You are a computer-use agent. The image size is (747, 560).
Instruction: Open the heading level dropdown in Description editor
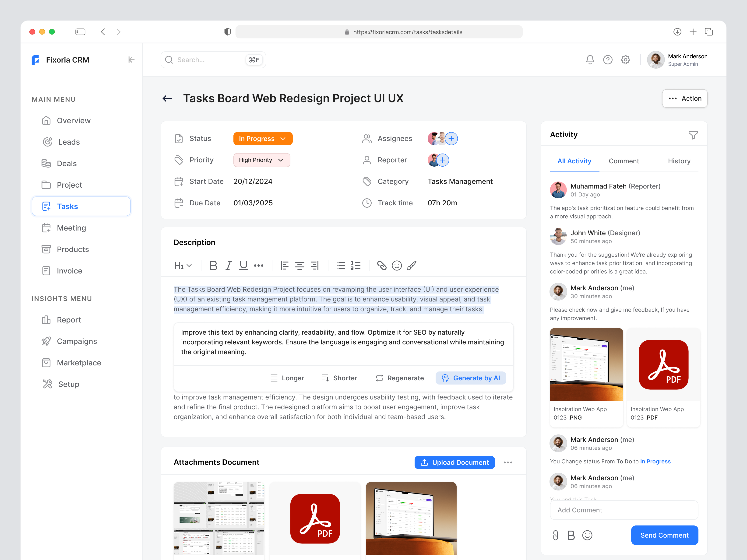point(182,265)
